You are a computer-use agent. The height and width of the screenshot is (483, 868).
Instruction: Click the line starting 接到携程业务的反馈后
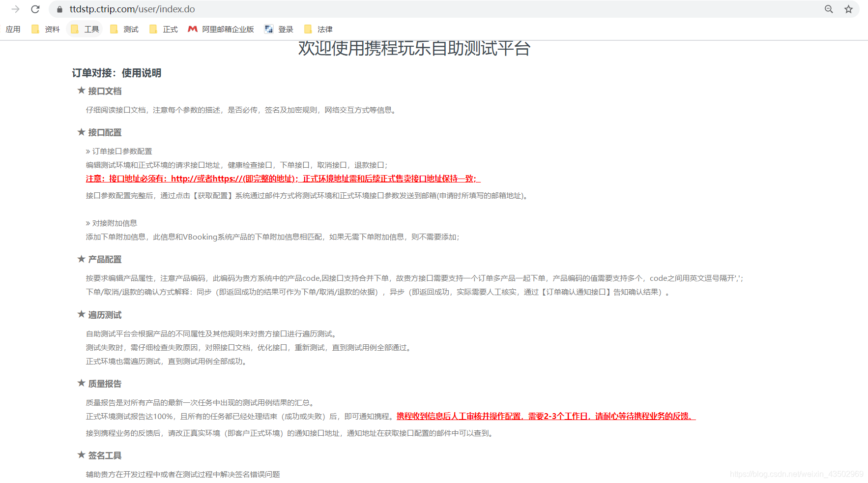(x=290, y=433)
